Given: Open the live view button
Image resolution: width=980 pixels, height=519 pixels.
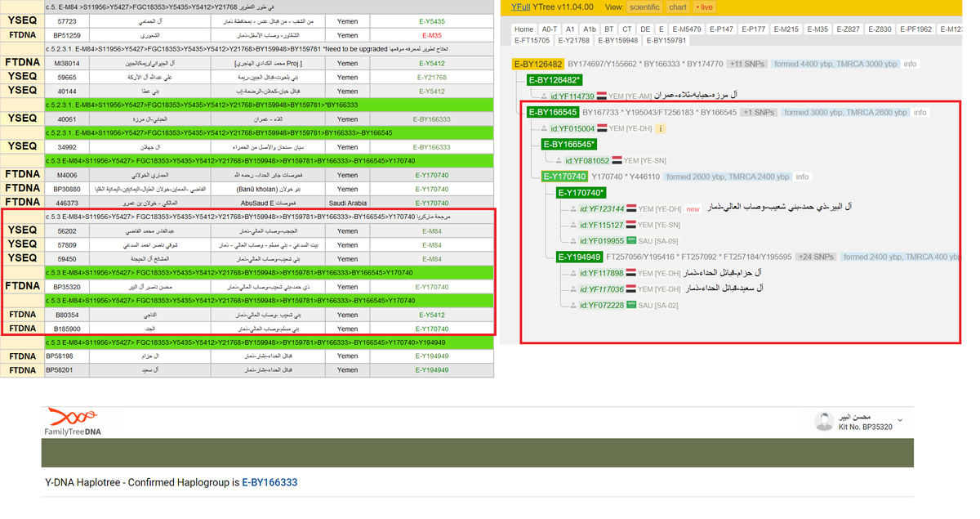Looking at the screenshot, I should click(704, 7).
